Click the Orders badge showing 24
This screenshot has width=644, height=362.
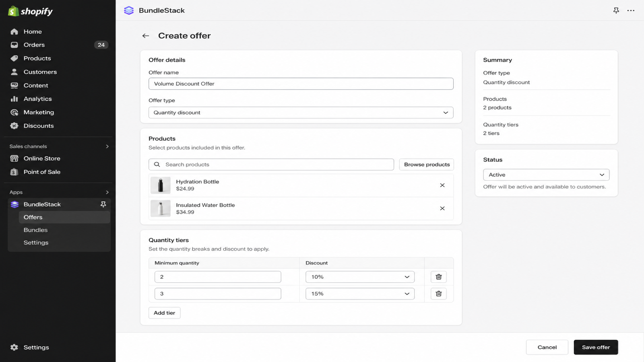tap(101, 45)
